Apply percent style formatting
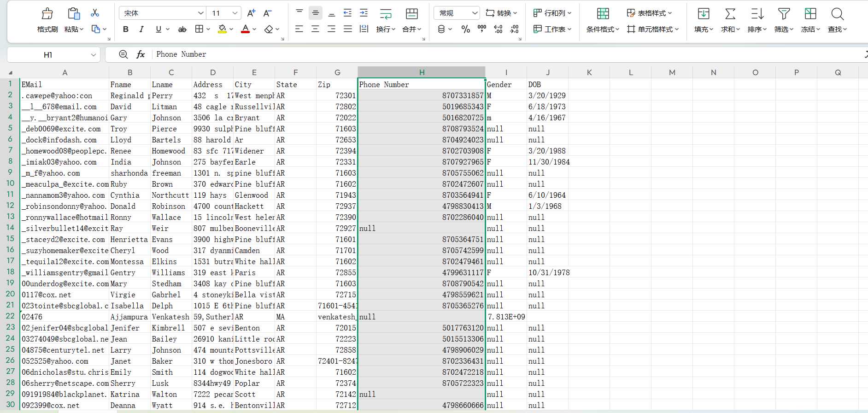The image size is (868, 413). (466, 29)
